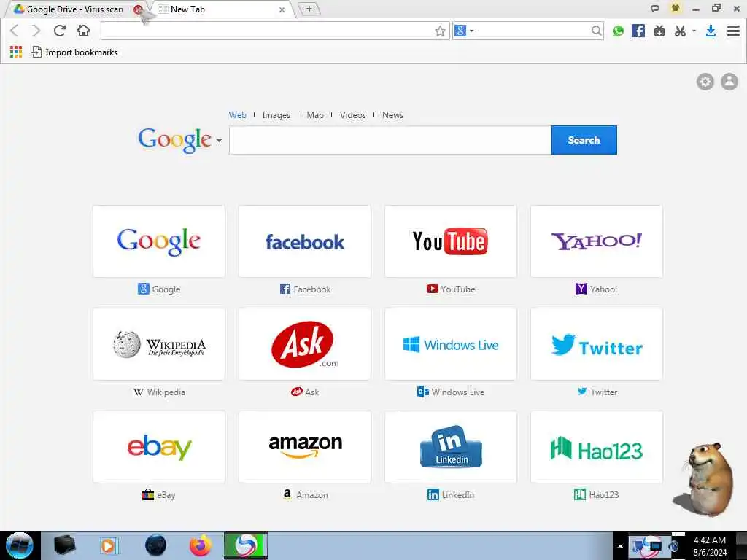Open the YouTube speed dial tile
747x560 pixels.
(x=451, y=241)
